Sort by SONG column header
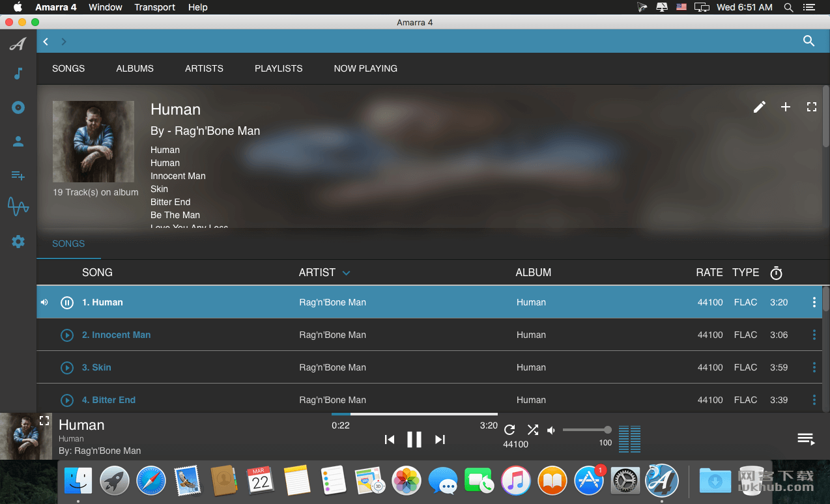830x504 pixels. click(x=97, y=273)
